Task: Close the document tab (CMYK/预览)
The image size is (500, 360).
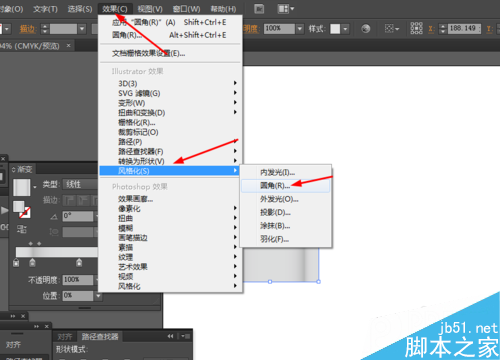Action: click(68, 45)
